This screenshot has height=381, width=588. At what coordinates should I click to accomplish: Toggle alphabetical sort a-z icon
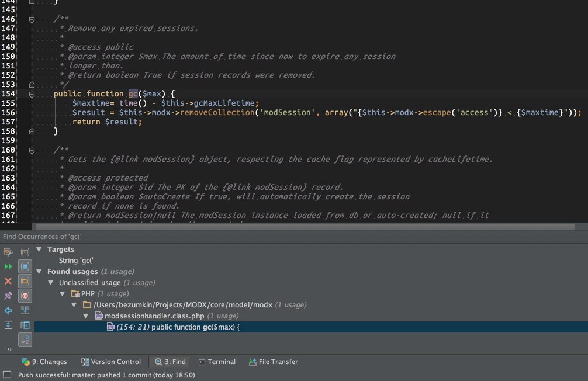(25, 340)
